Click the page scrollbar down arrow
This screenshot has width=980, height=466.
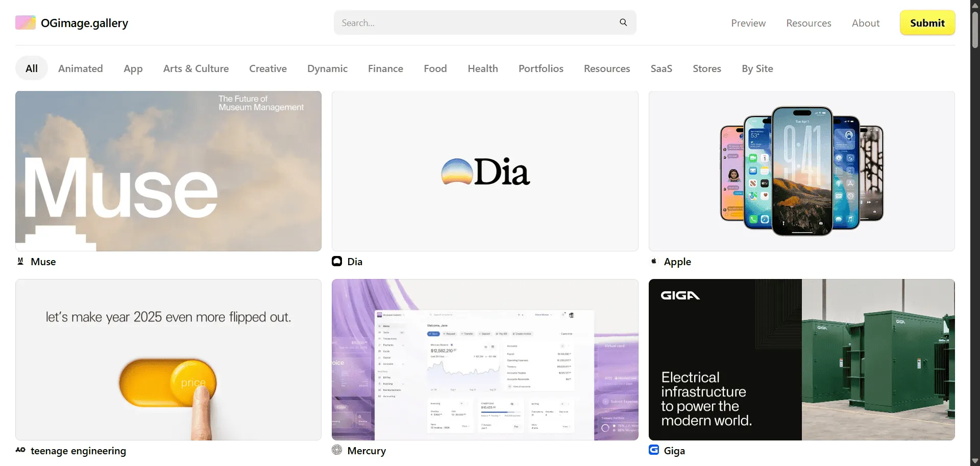click(975, 461)
